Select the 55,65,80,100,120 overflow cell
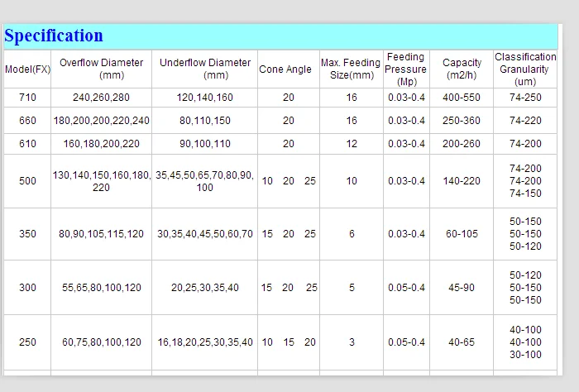The image size is (579, 392). point(101,288)
